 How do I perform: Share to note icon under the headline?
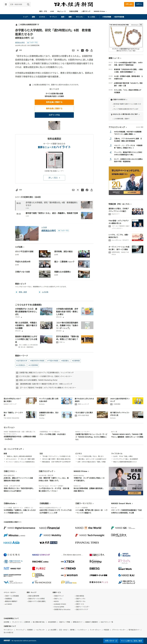click(x=78, y=51)
